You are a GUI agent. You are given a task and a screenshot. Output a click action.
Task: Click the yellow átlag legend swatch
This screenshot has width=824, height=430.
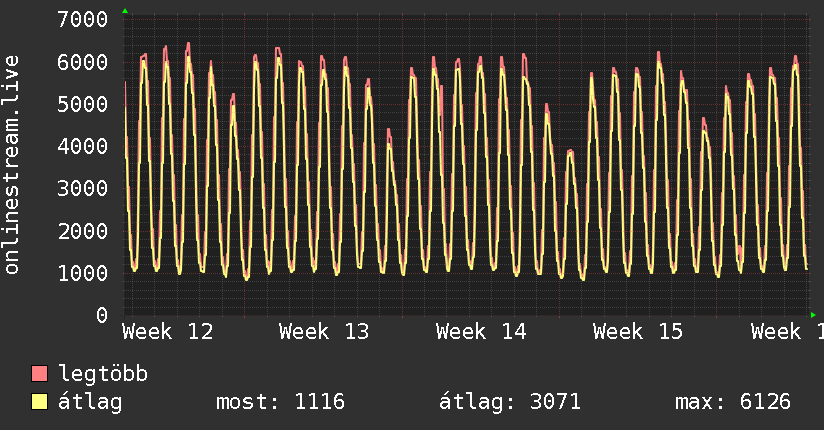click(40, 403)
